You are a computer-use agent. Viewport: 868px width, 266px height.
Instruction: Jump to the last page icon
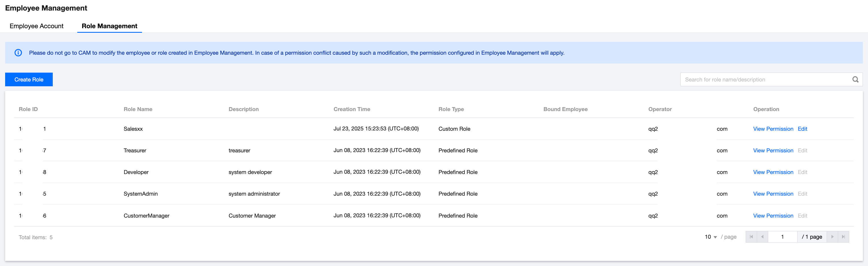(843, 237)
